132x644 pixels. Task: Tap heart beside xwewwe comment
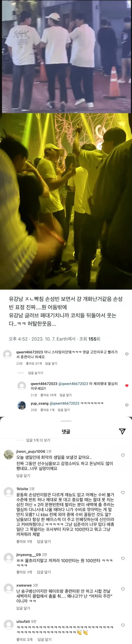click(x=123, y=589)
